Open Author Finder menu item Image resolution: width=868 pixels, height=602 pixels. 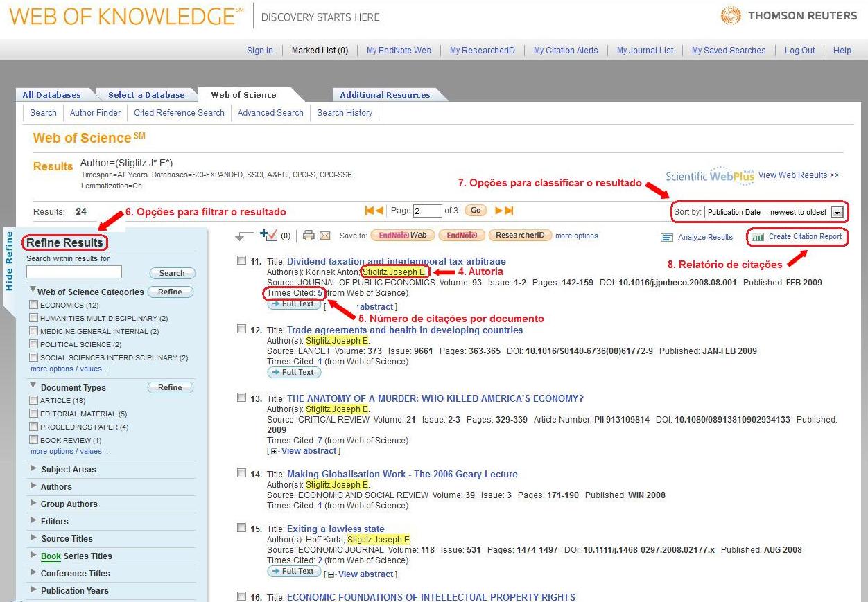point(95,112)
